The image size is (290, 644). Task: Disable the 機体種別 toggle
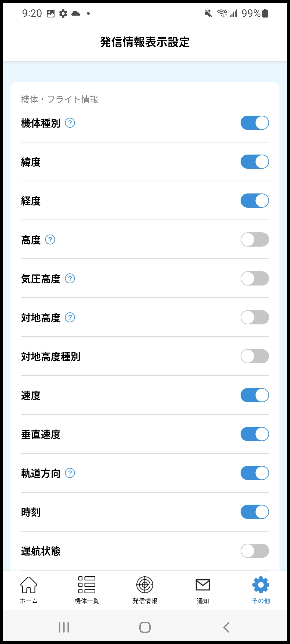(255, 123)
